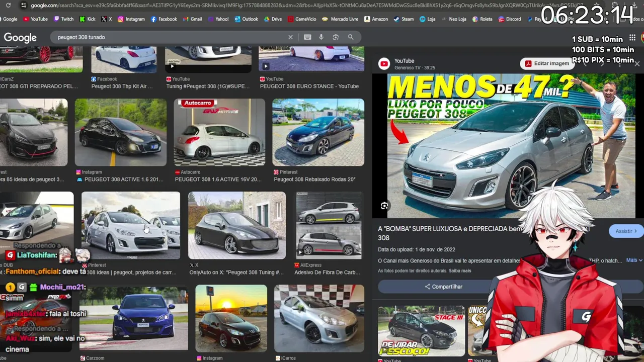
Task: Open the Instagram bookmark
Action: click(x=131, y=19)
